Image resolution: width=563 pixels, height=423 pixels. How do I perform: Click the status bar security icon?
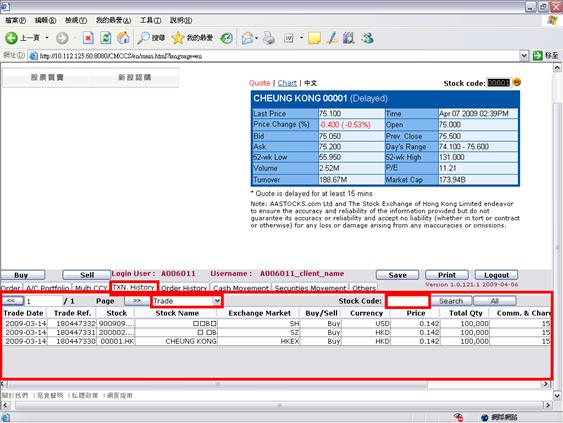458,417
